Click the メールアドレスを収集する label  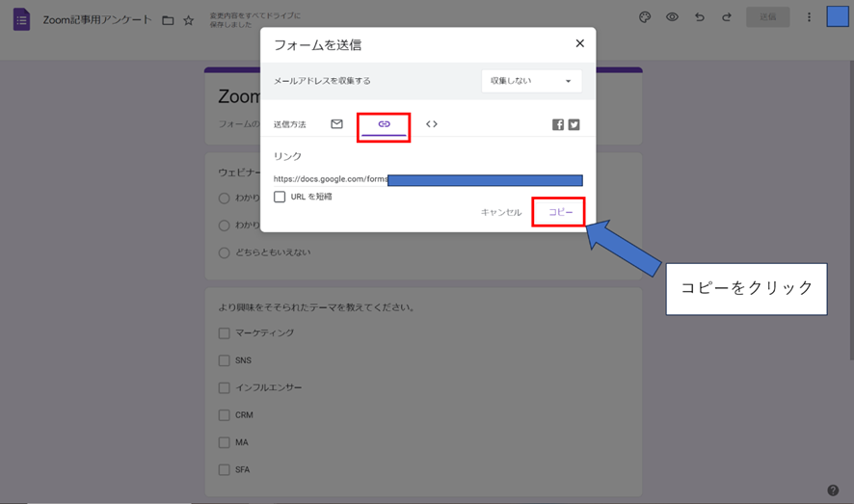point(322,81)
